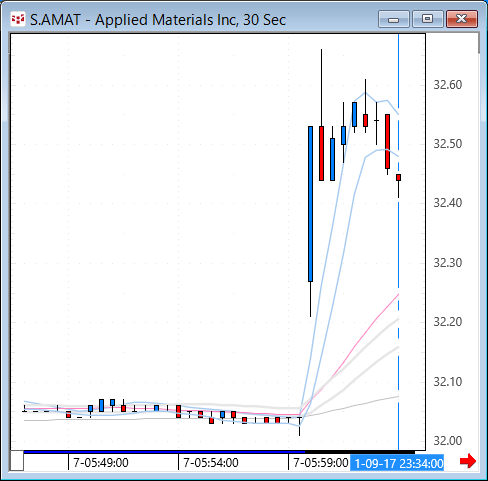
Task: Click the highlighted 1-09-17 23:34:00 cursor time label
Action: click(x=397, y=463)
